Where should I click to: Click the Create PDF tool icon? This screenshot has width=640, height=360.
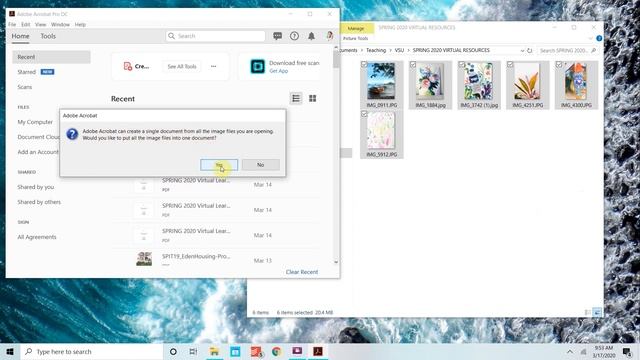[x=128, y=66]
